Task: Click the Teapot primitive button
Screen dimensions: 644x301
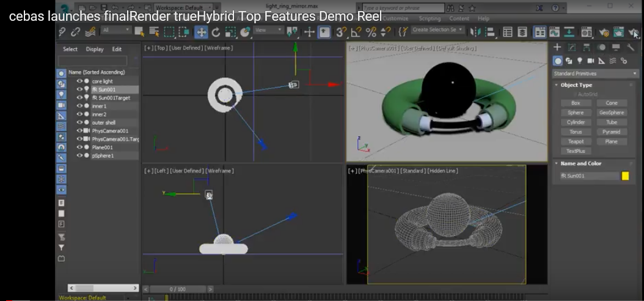Action: (x=576, y=141)
